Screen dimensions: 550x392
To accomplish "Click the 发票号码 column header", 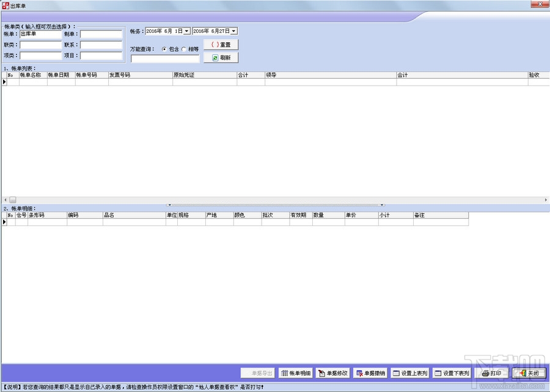I will click(141, 75).
